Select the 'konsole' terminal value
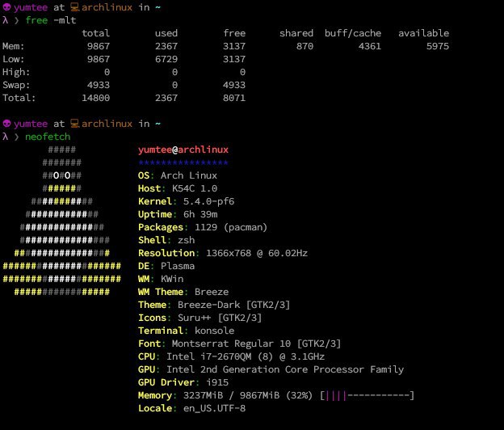Image resolution: width=504 pixels, height=430 pixels. click(x=214, y=331)
